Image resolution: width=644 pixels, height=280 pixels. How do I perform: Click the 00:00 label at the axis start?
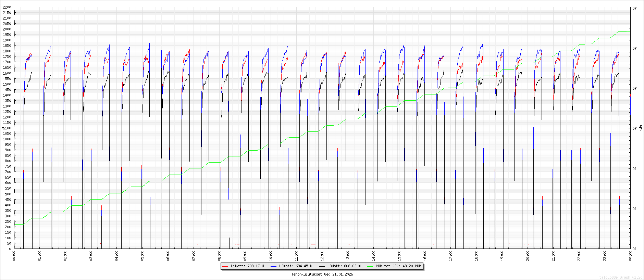(14, 256)
